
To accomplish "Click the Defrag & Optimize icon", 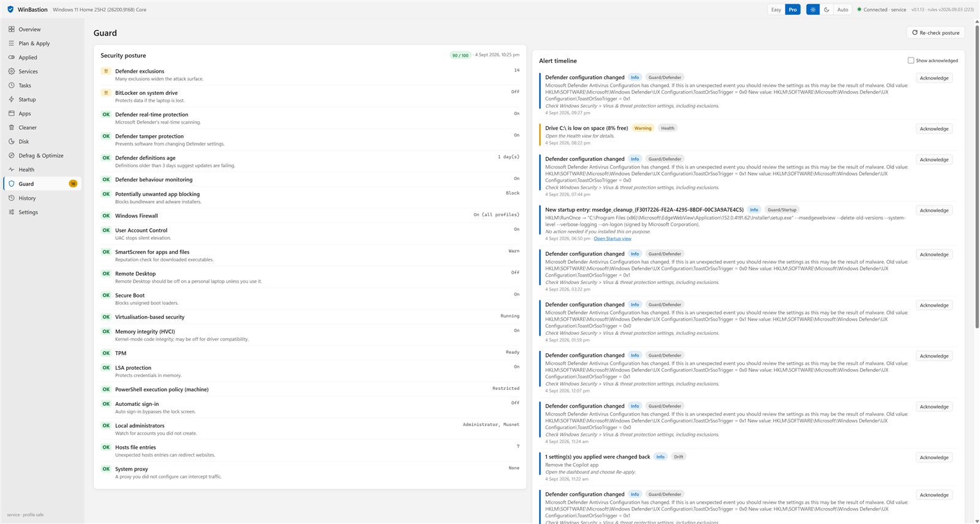I will coord(12,155).
